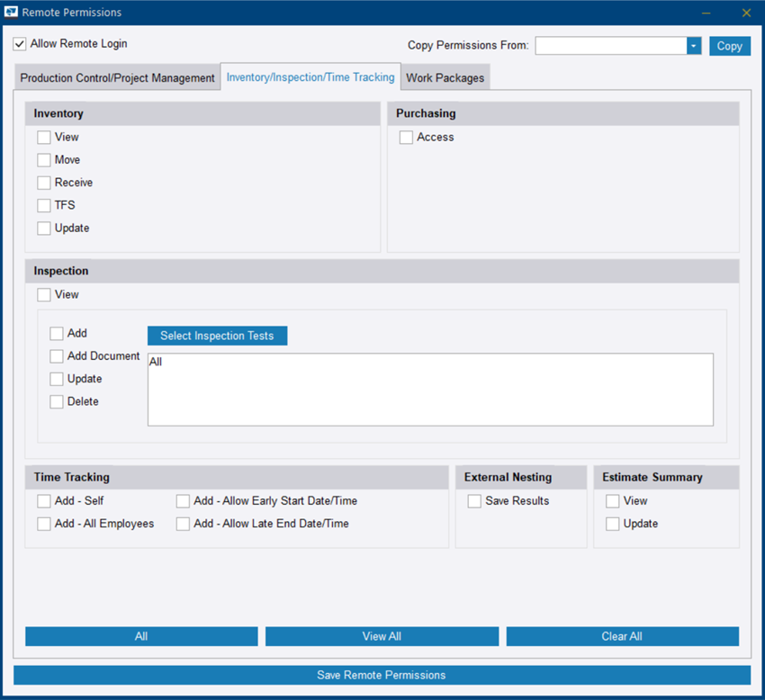Viewport: 765px width, 700px height.
Task: Click the inspection tests list box showing All
Action: point(430,389)
